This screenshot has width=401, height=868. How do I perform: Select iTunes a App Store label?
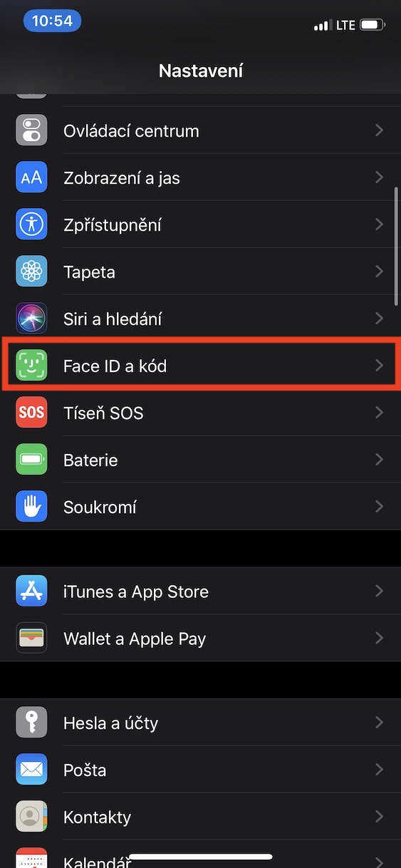[136, 591]
